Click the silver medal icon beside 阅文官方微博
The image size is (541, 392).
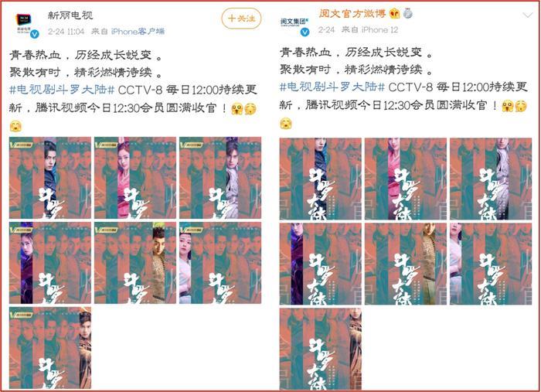(x=407, y=13)
